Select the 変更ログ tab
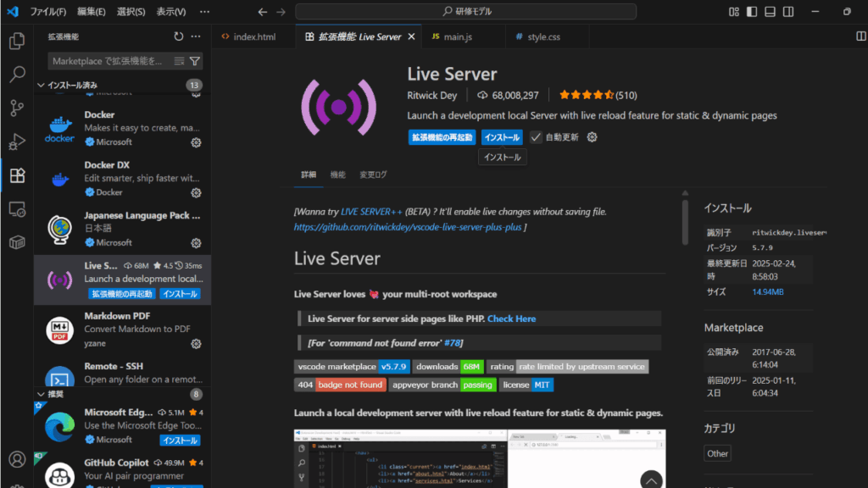The width and height of the screenshot is (868, 488). [x=373, y=175]
